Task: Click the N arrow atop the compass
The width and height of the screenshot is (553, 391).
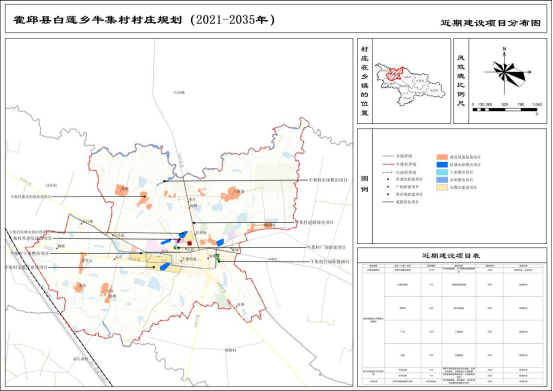Action: tap(505, 51)
